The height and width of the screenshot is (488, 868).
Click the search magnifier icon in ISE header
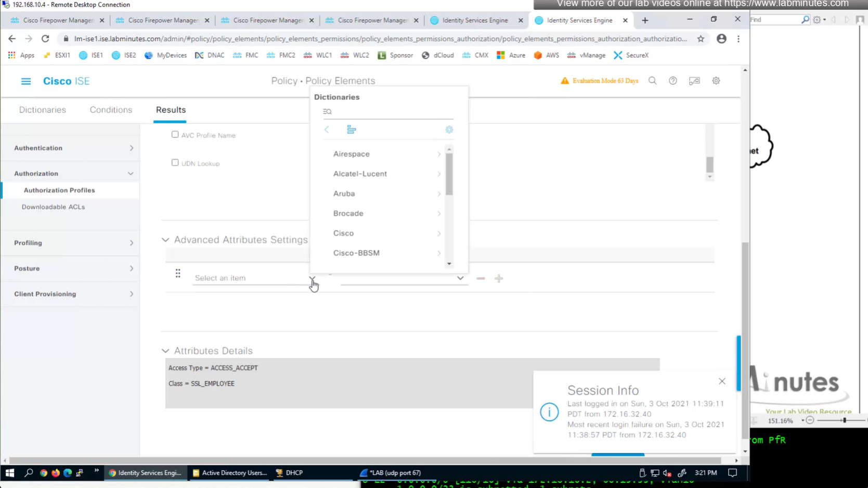pos(652,81)
